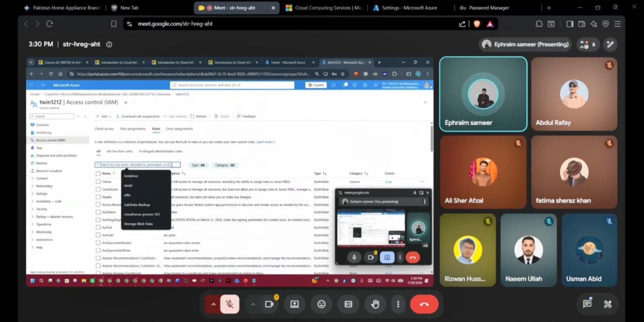The height and width of the screenshot is (322, 644).
Task: Open the Add dropdown in Azure toolbar
Action: coord(103,116)
